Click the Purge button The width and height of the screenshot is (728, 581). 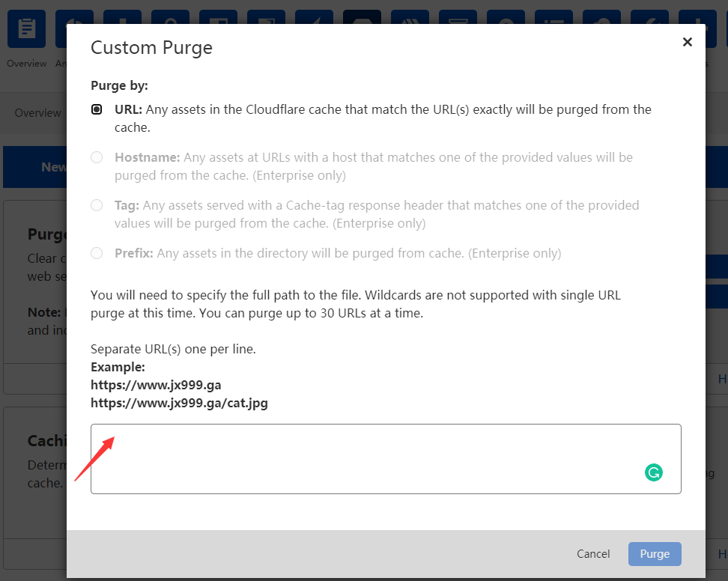point(655,554)
